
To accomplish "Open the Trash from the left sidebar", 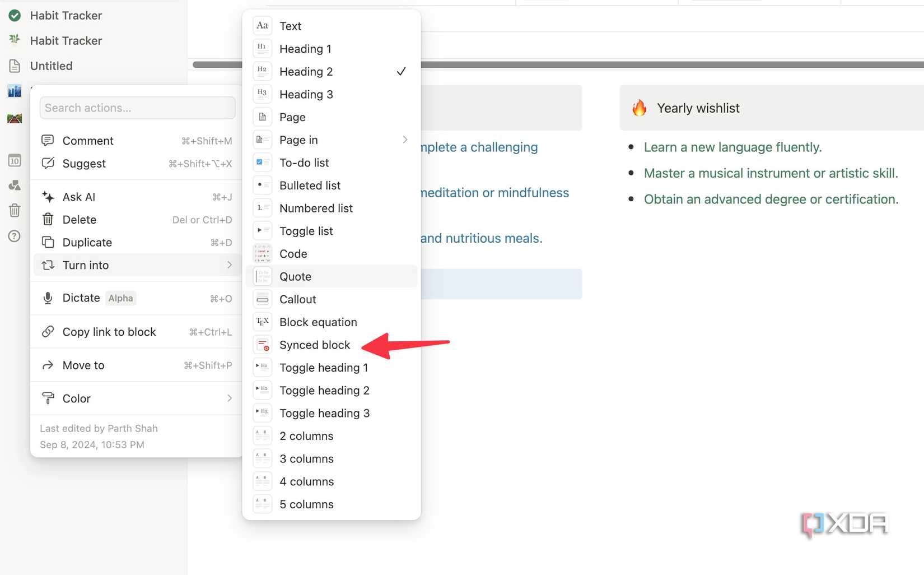I will pos(14,210).
